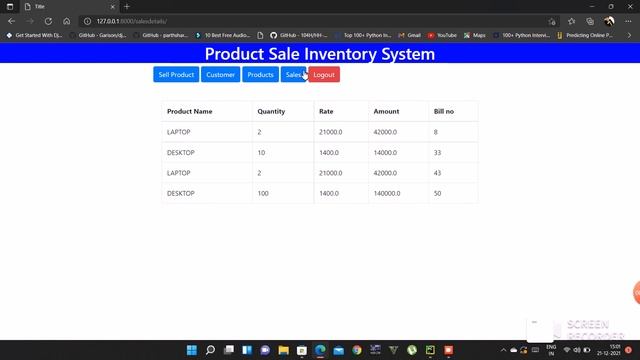Open a new browser tab

(127, 7)
